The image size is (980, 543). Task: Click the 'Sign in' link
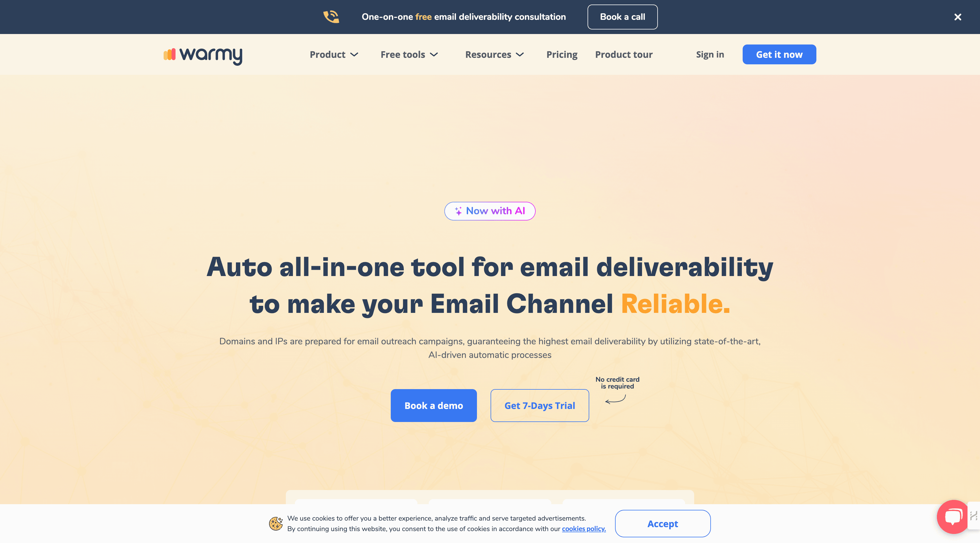pyautogui.click(x=710, y=54)
